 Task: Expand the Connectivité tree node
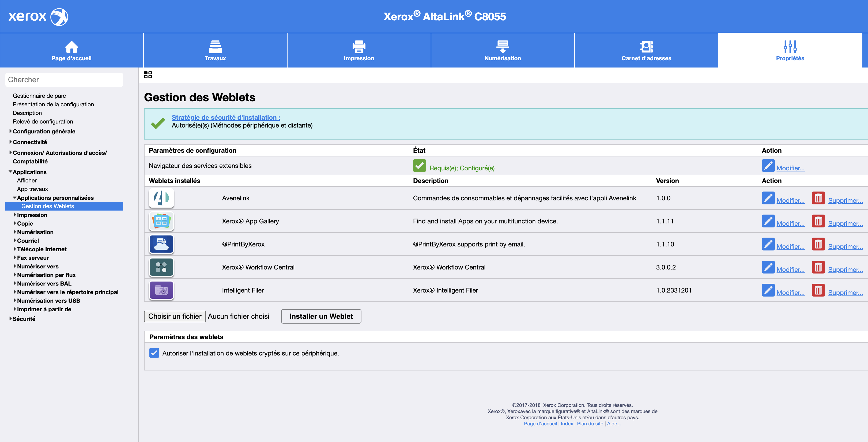(10, 142)
